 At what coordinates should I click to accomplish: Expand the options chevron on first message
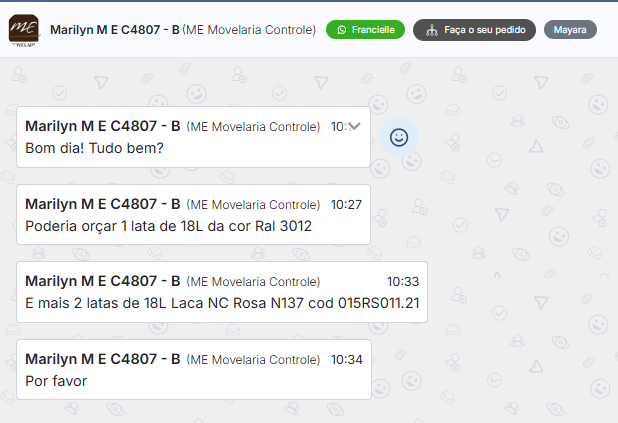(353, 126)
